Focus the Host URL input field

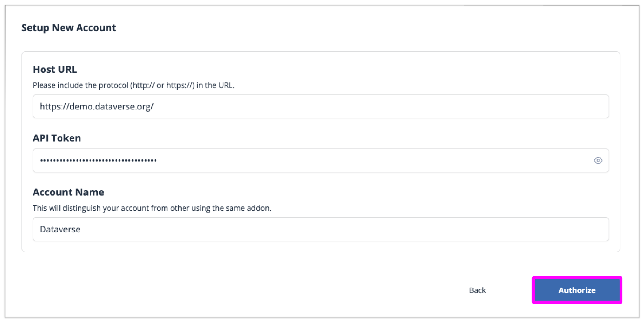[320, 106]
